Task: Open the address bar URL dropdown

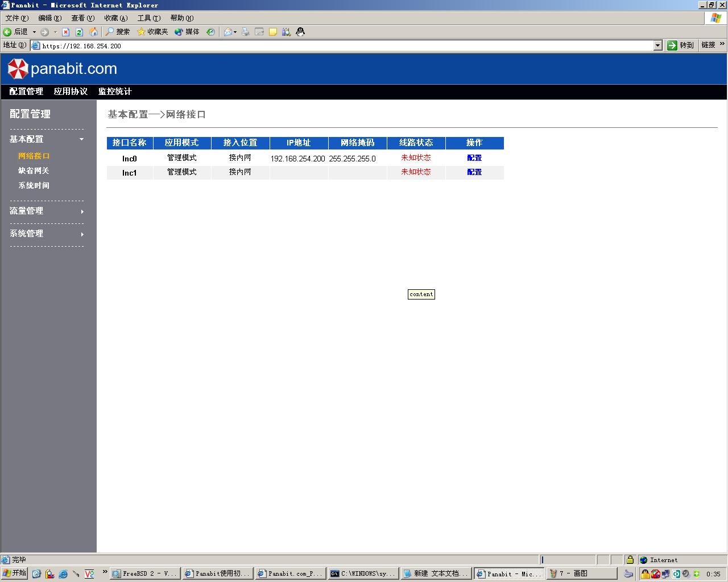Action: point(658,45)
